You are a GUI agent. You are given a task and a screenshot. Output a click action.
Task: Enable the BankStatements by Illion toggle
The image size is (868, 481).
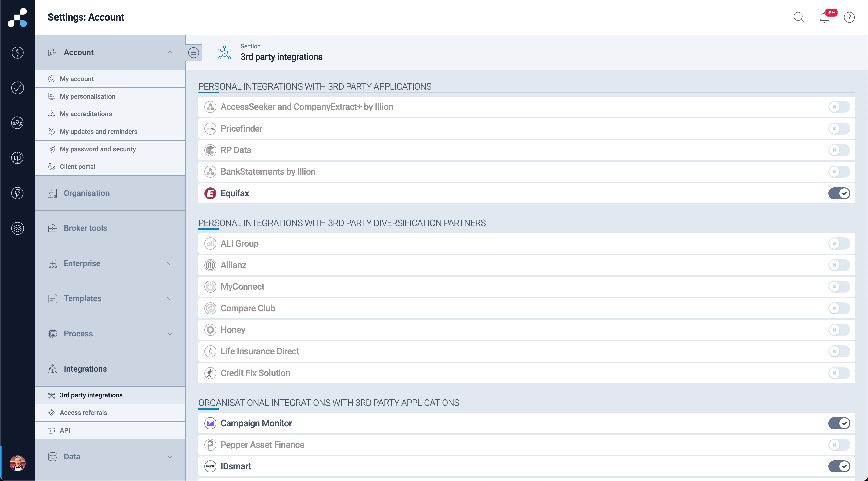pyautogui.click(x=839, y=171)
